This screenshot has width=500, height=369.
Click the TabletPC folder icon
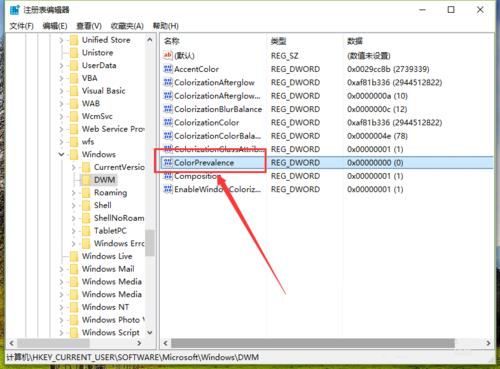86,231
